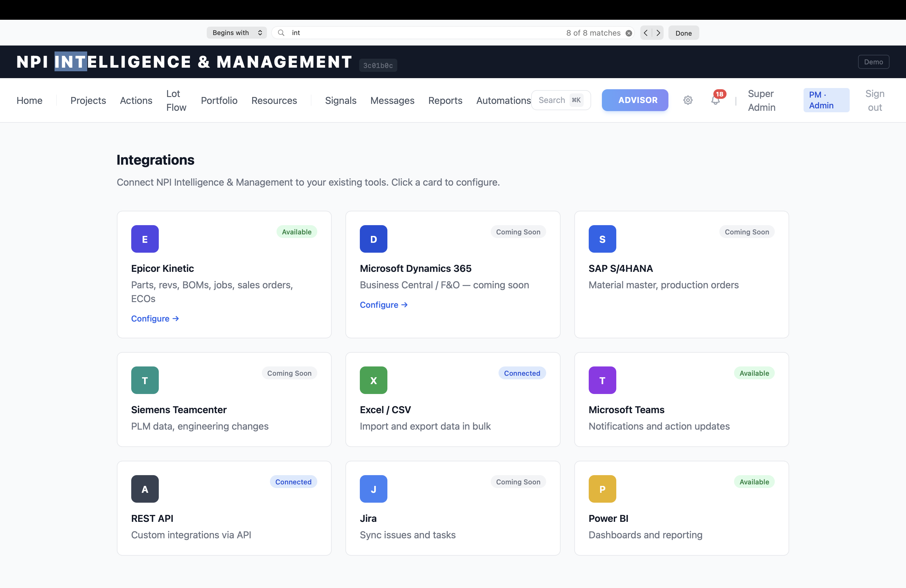Image resolution: width=906 pixels, height=588 pixels.
Task: Open the REST API card title
Action: (x=152, y=519)
